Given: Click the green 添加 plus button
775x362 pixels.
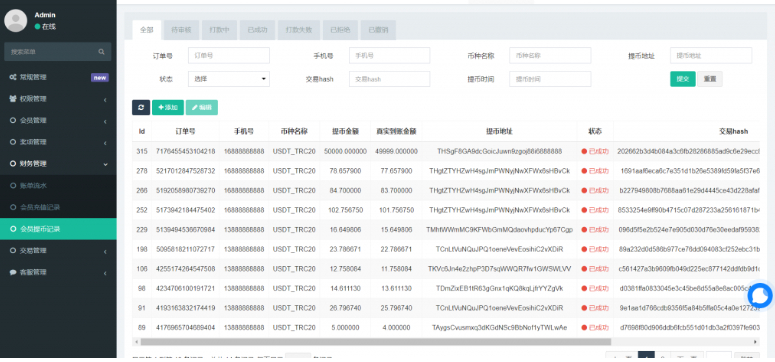Looking at the screenshot, I should (168, 107).
